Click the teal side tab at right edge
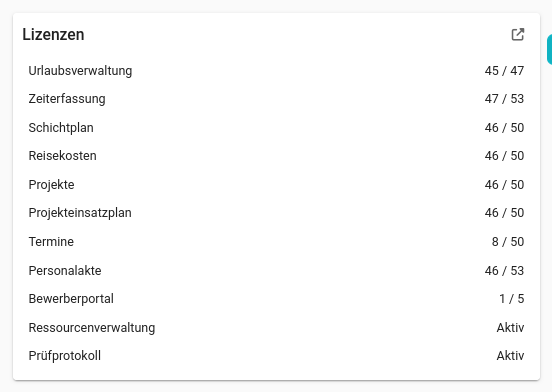552x392 pixels. (549, 50)
